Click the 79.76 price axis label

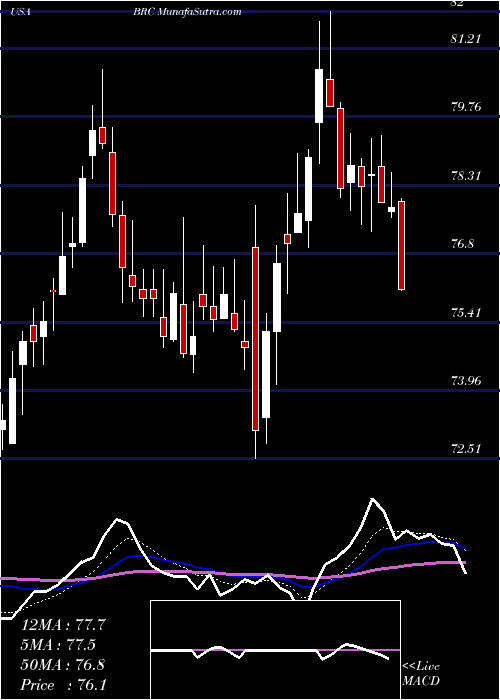coord(466,107)
